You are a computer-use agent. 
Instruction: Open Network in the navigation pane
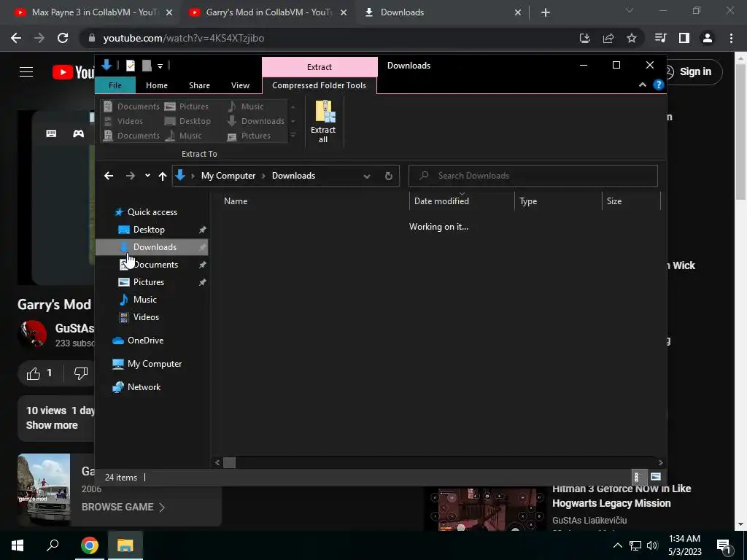(144, 387)
